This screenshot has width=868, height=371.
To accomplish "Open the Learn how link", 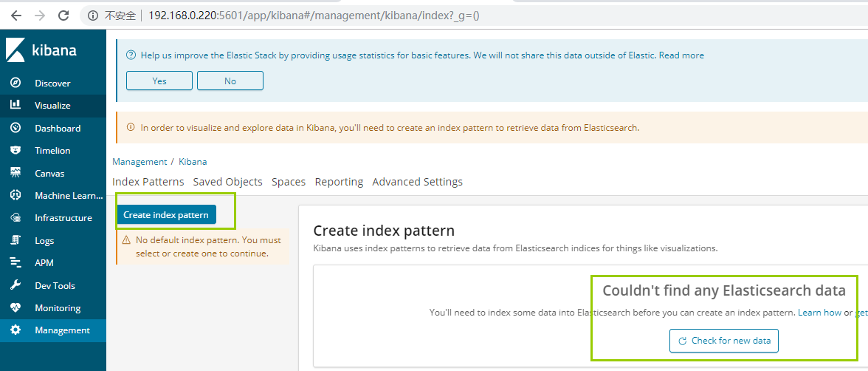I will 819,312.
